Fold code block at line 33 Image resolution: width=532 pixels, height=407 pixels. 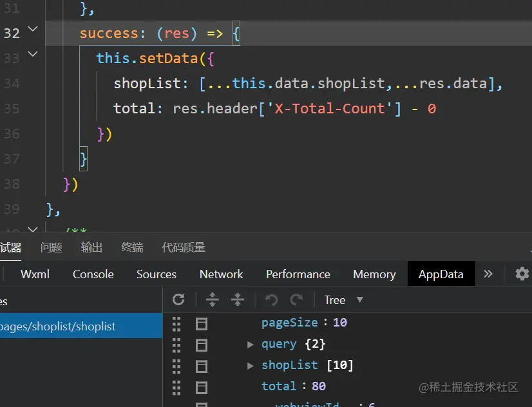[x=33, y=54]
